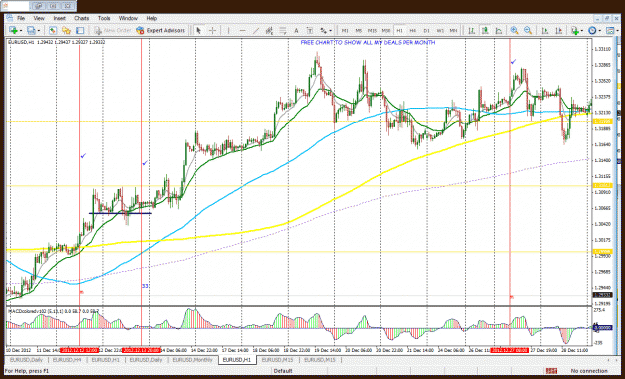Pick the trendline drawing tool
This screenshot has width=625, height=379.
point(256,30)
